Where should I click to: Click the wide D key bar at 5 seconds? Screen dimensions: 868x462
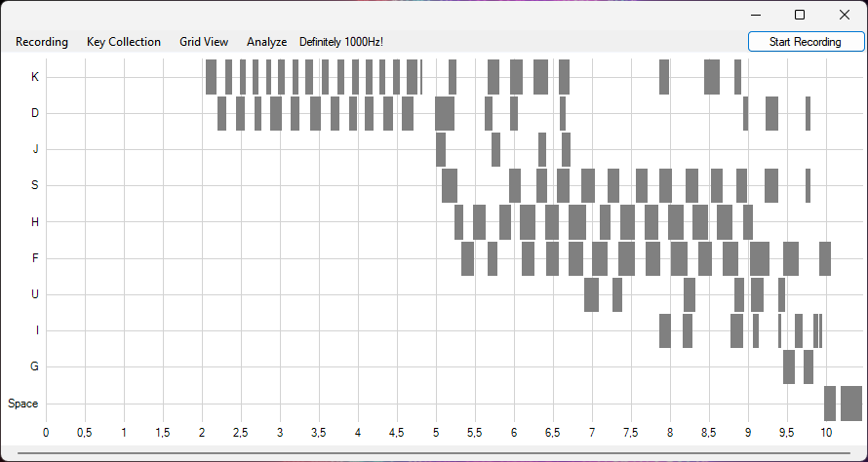pyautogui.click(x=445, y=113)
